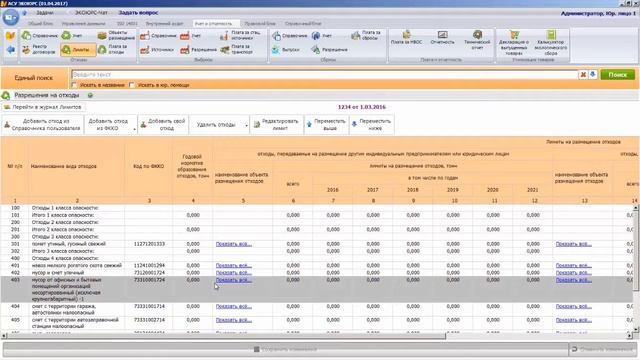Viewport: 640px width, 360px height.
Task: Click the orange map icon in ribbon
Action: pos(10,36)
